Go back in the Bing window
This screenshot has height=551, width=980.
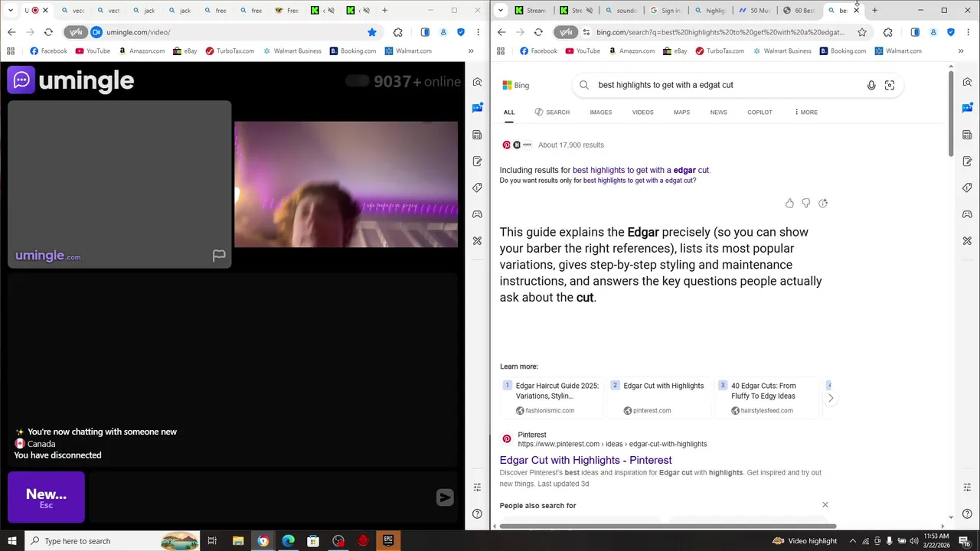[501, 32]
